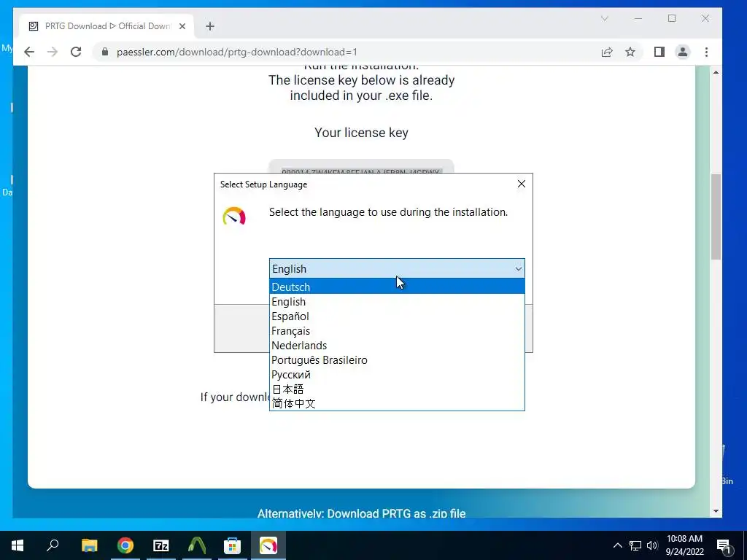Viewport: 747px width, 560px height.
Task: Select Français in the language list
Action: tap(397, 331)
